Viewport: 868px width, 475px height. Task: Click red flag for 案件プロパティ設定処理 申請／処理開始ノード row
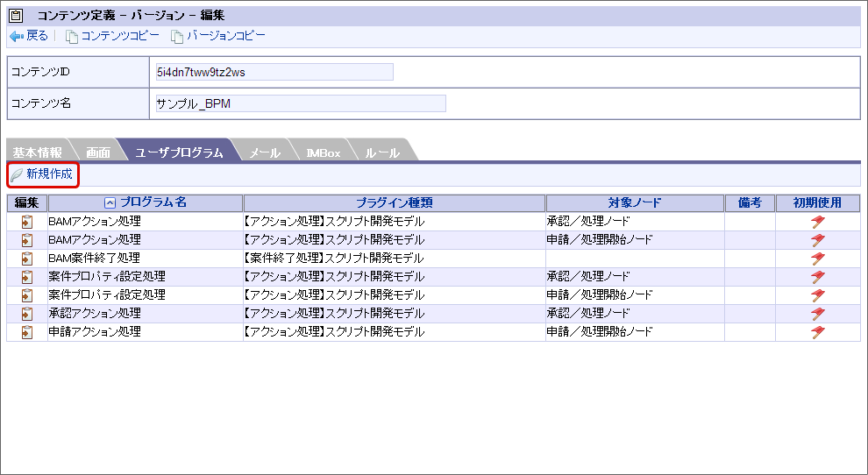[818, 295]
